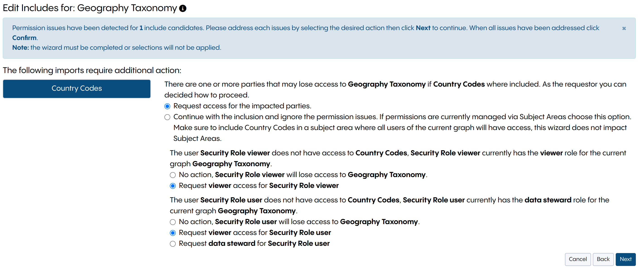Select 'No action' radio for Security Role user
This screenshot has width=644, height=275.
click(x=173, y=222)
